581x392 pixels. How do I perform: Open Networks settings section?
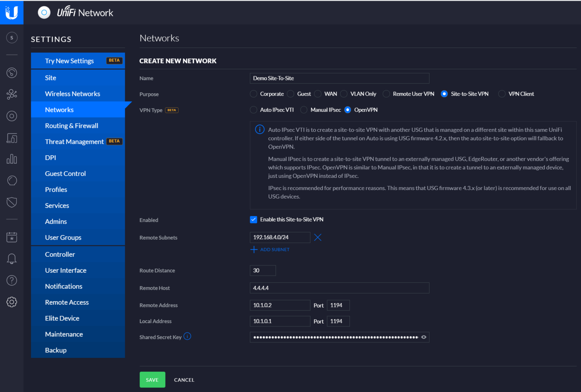[78, 110]
